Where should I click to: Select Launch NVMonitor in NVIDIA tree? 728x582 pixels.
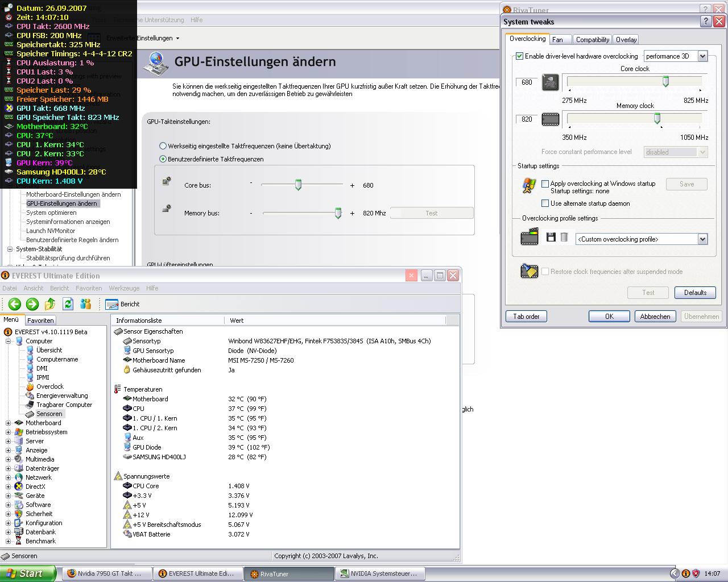click(51, 231)
